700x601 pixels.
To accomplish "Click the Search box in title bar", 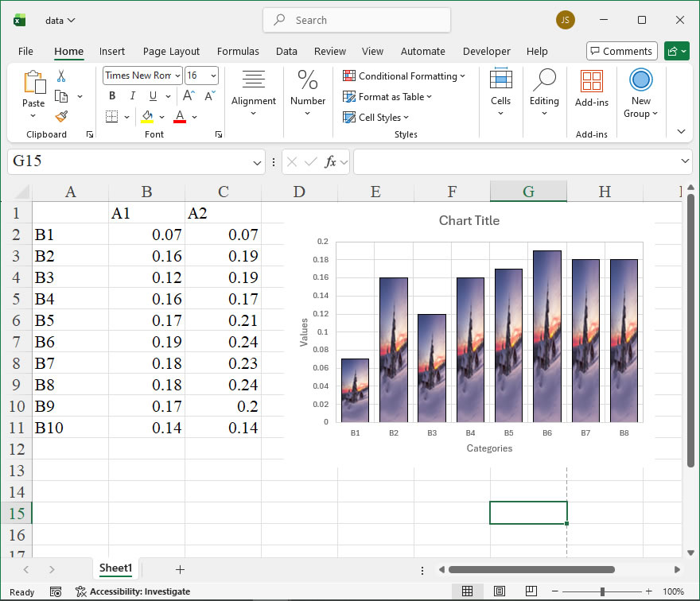I will tap(356, 20).
